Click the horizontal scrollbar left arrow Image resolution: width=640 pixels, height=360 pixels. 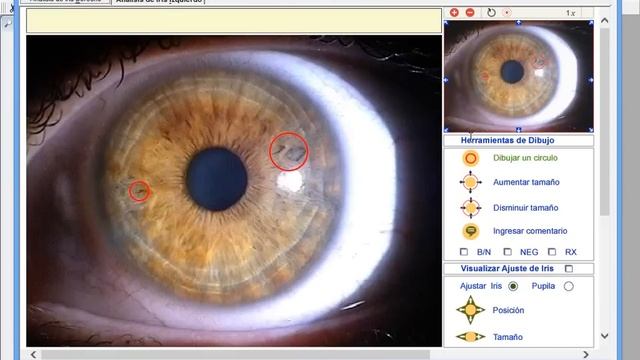33,354
